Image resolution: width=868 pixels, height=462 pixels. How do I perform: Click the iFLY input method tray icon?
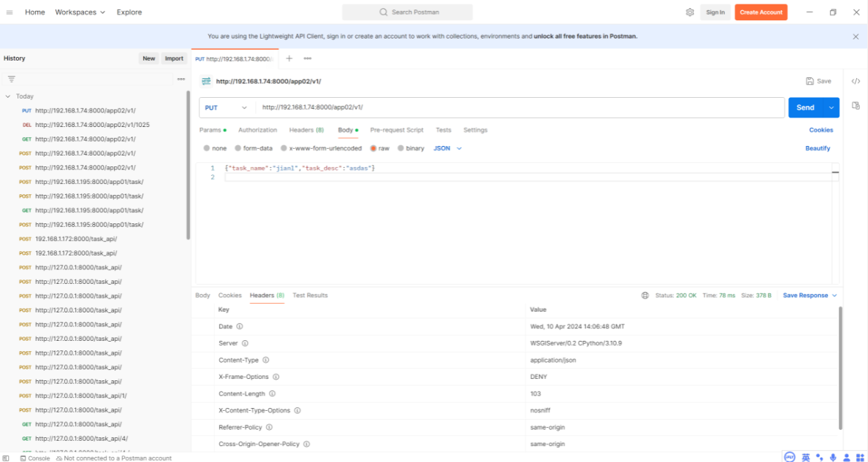(x=790, y=457)
